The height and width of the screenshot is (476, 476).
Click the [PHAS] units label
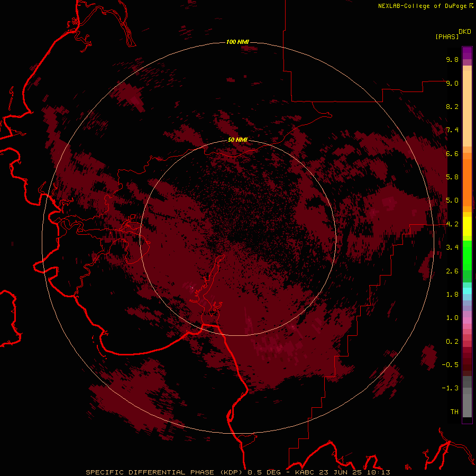click(x=447, y=37)
